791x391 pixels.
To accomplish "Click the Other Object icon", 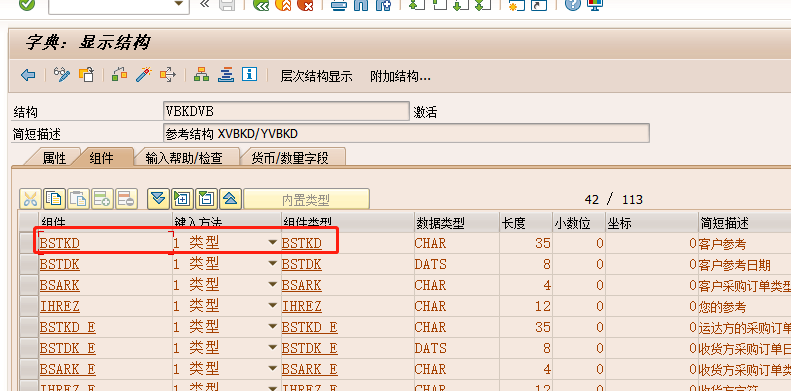I will click(87, 75).
